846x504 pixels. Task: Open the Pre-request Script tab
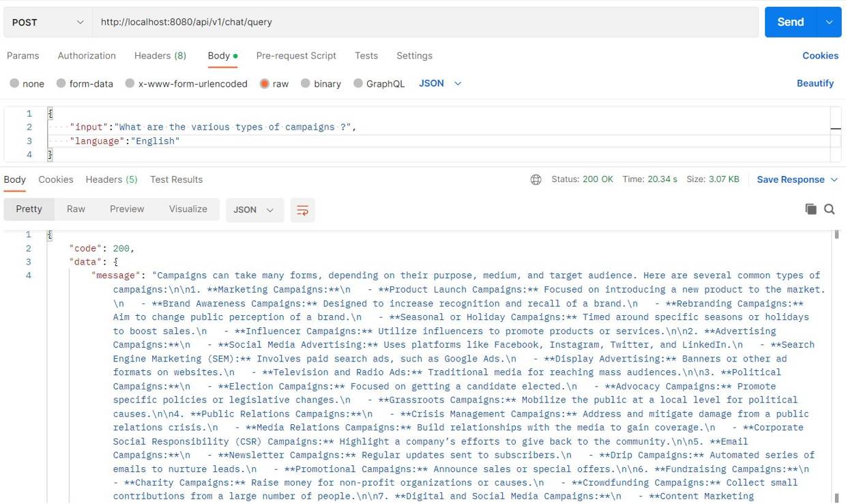(x=296, y=56)
